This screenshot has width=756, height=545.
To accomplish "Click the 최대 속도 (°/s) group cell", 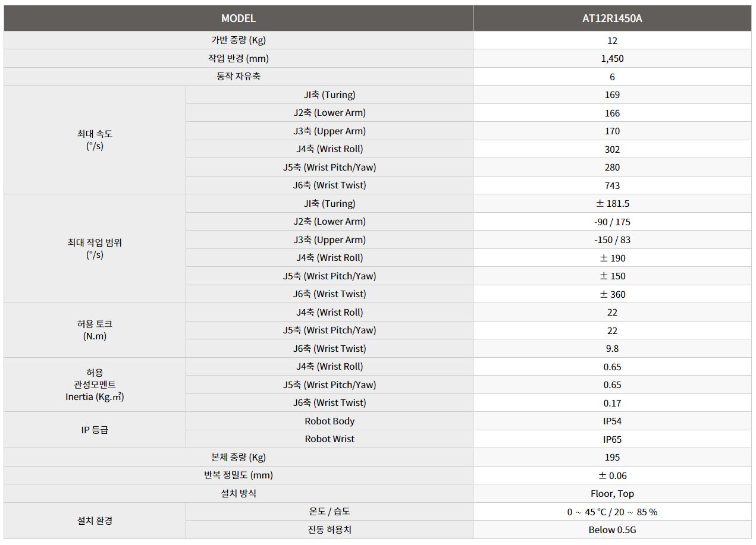I will tap(95, 140).
